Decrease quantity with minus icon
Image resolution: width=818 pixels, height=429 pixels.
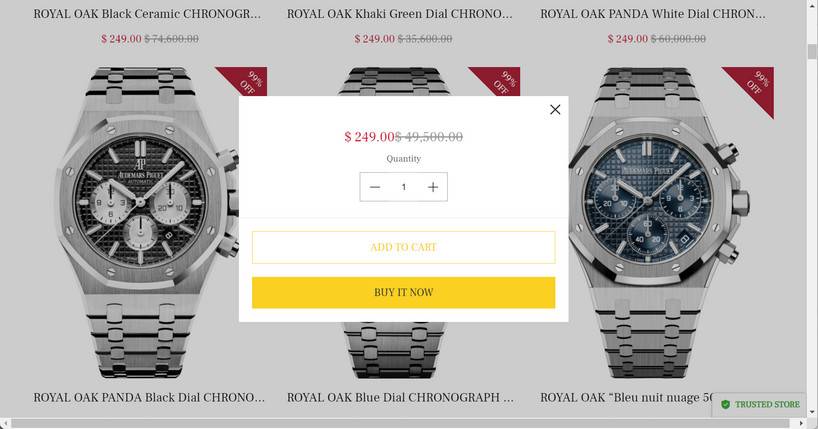(x=375, y=187)
